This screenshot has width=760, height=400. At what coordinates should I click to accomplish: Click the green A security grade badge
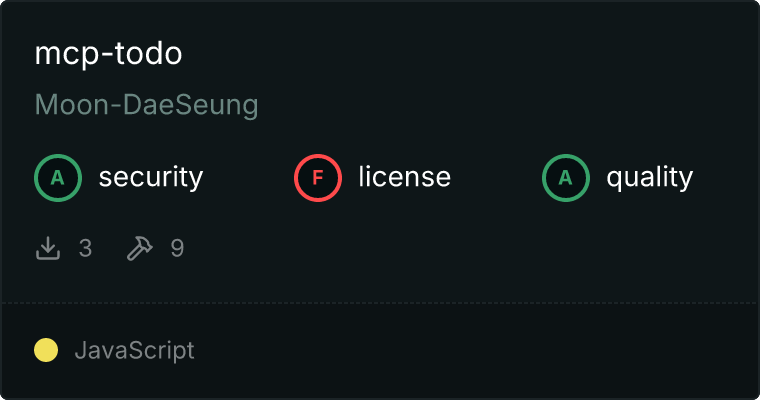point(58,178)
